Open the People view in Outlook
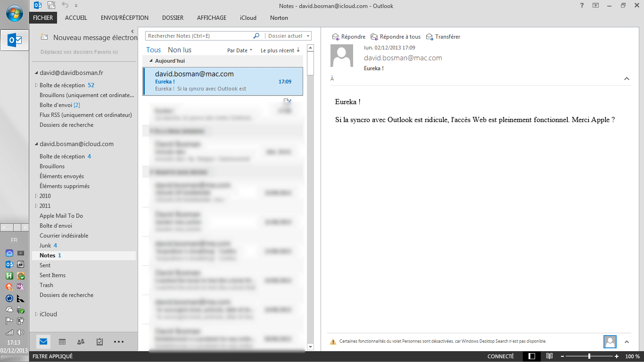The width and height of the screenshot is (644, 362). [81, 342]
